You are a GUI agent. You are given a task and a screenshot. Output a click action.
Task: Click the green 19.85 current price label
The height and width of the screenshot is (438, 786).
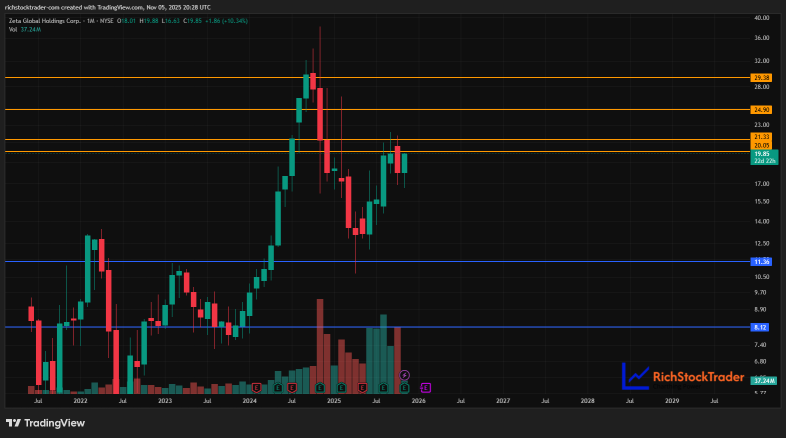(x=760, y=153)
